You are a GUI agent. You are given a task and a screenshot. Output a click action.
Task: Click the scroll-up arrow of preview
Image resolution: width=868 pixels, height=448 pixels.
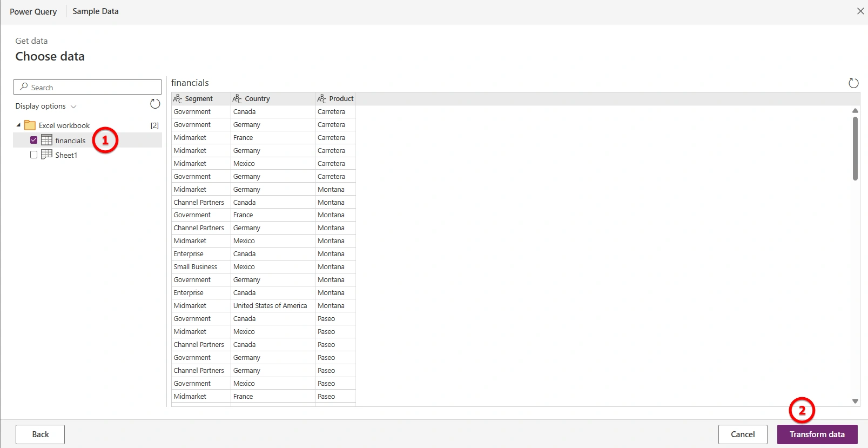[x=855, y=110]
